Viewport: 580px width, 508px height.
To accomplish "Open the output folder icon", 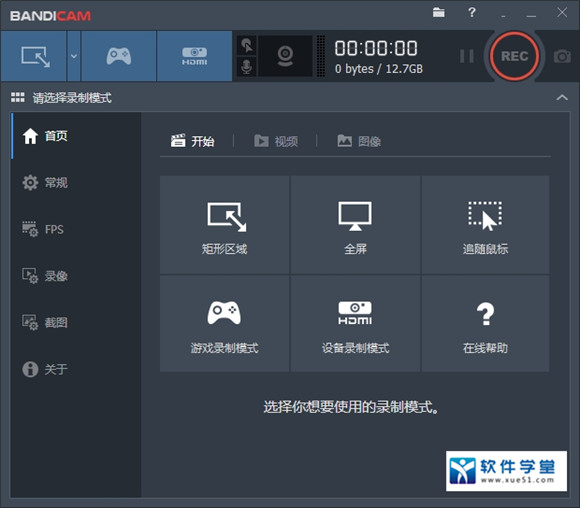I will click(x=439, y=13).
